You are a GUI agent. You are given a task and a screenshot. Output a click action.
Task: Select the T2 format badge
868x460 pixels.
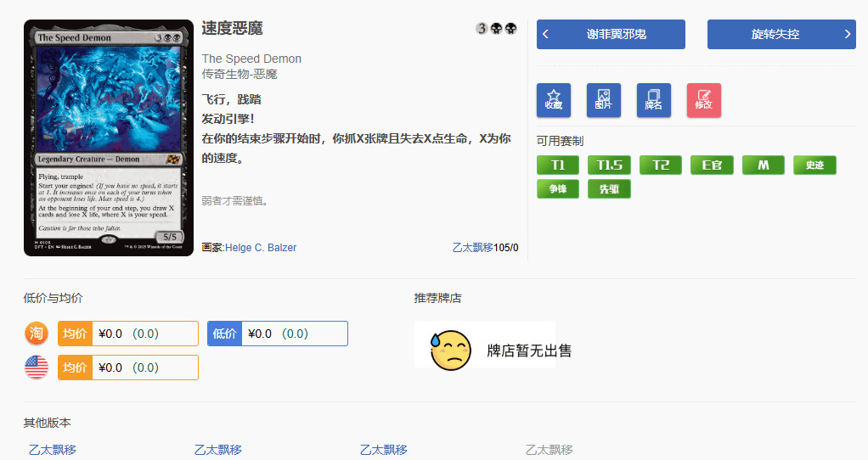(661, 165)
